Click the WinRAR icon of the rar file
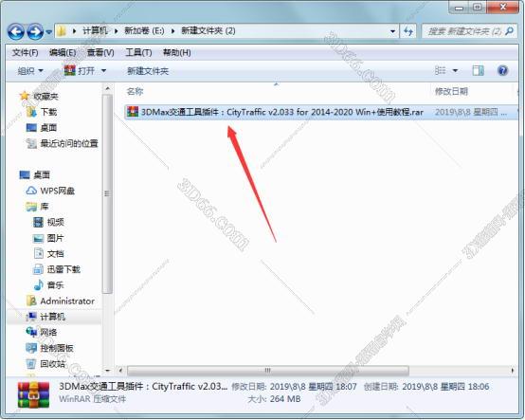The image size is (525, 420). [133, 112]
